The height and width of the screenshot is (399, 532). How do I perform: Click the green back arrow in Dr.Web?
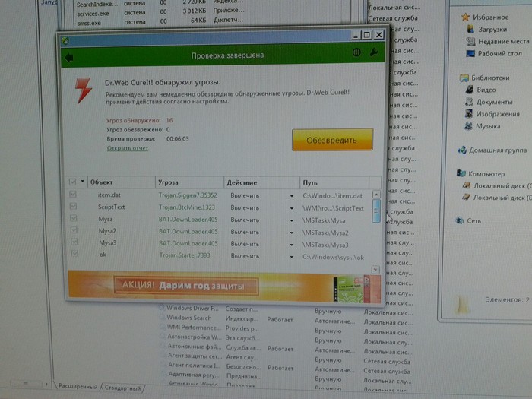click(69, 55)
